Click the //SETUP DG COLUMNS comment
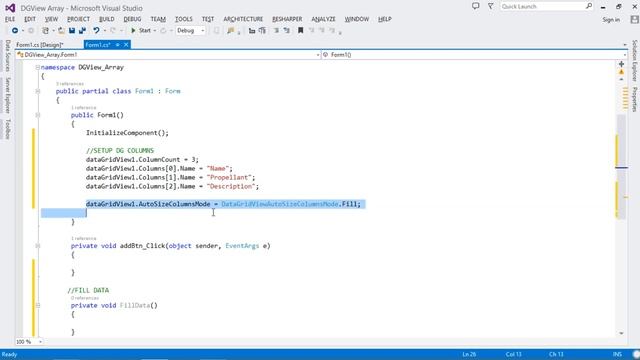The width and height of the screenshot is (640, 360). (120, 151)
